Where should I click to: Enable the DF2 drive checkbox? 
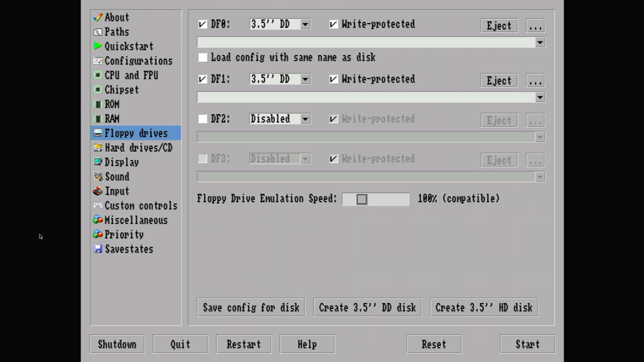202,119
